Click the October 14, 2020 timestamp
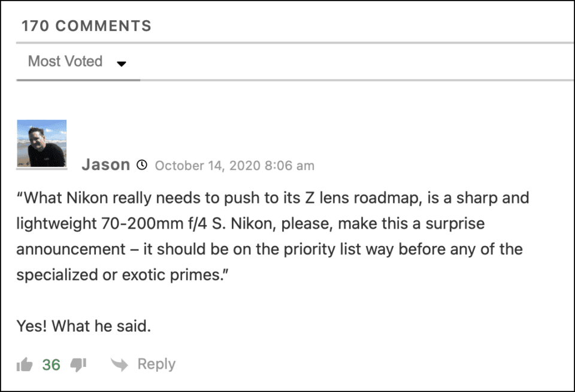This screenshot has height=392, width=575. pyautogui.click(x=235, y=166)
